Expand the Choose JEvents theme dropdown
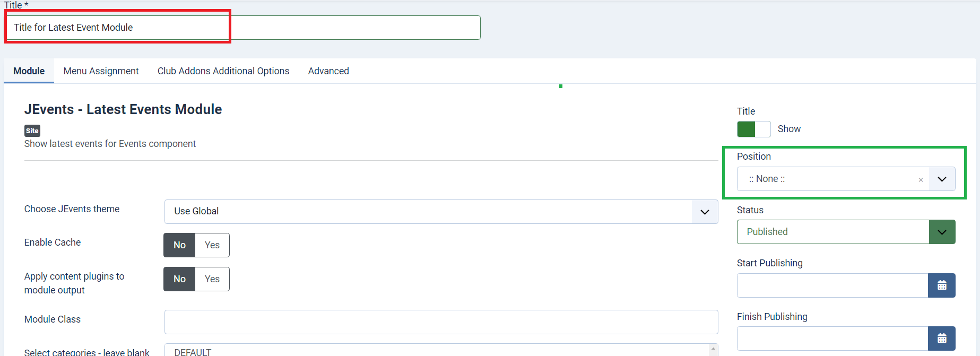Viewport: 980px width, 356px height. pyautogui.click(x=441, y=212)
